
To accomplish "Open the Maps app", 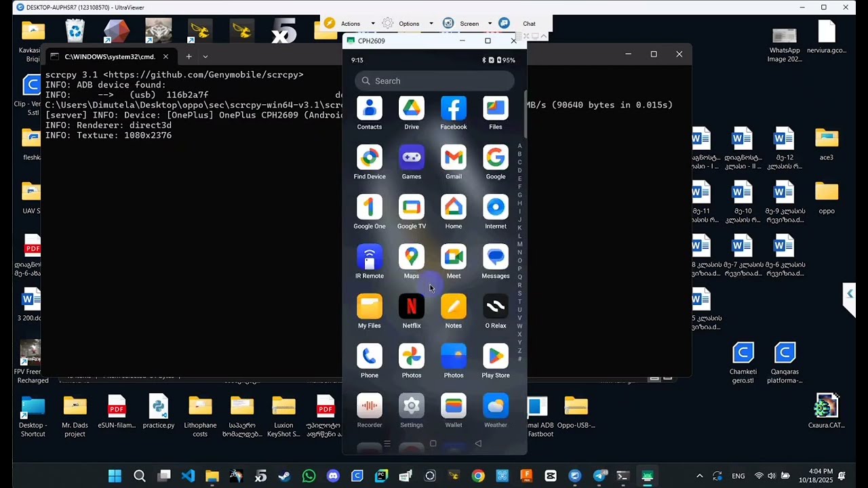I will (412, 261).
